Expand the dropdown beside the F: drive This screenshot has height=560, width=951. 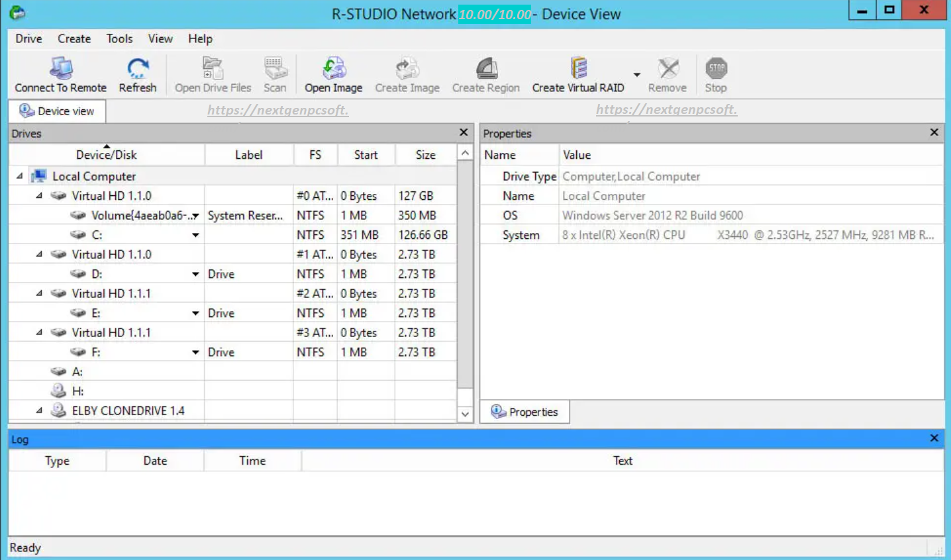tap(195, 352)
